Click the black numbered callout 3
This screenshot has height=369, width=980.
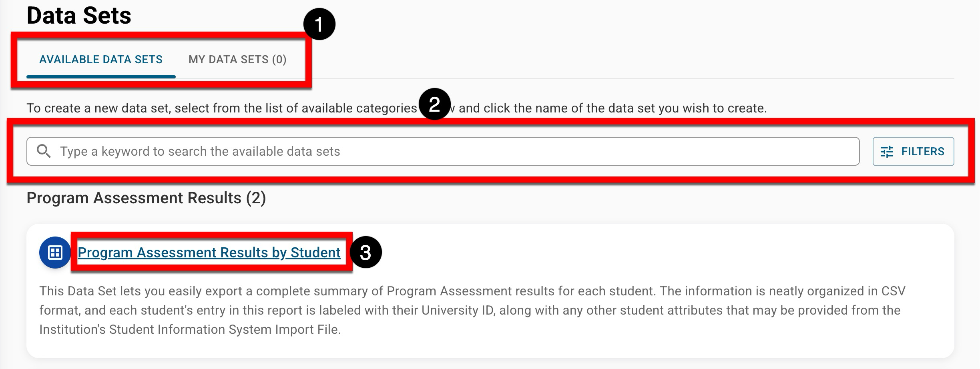coord(365,253)
